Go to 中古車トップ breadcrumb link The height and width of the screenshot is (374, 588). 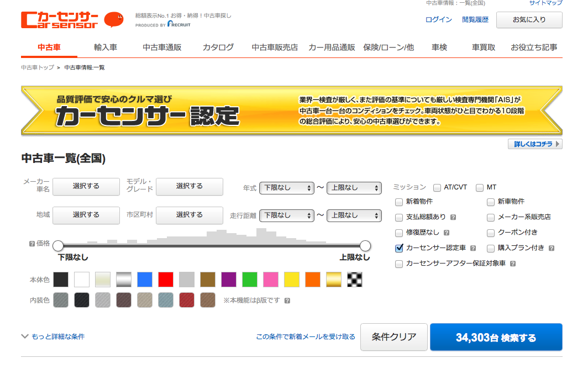pos(38,67)
